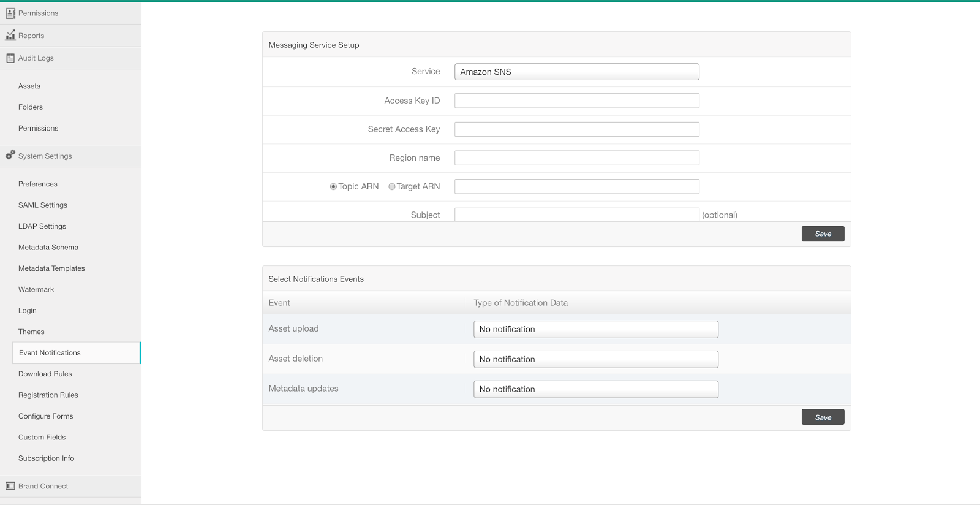Open Login settings
Image resolution: width=980 pixels, height=505 pixels.
pyautogui.click(x=28, y=311)
